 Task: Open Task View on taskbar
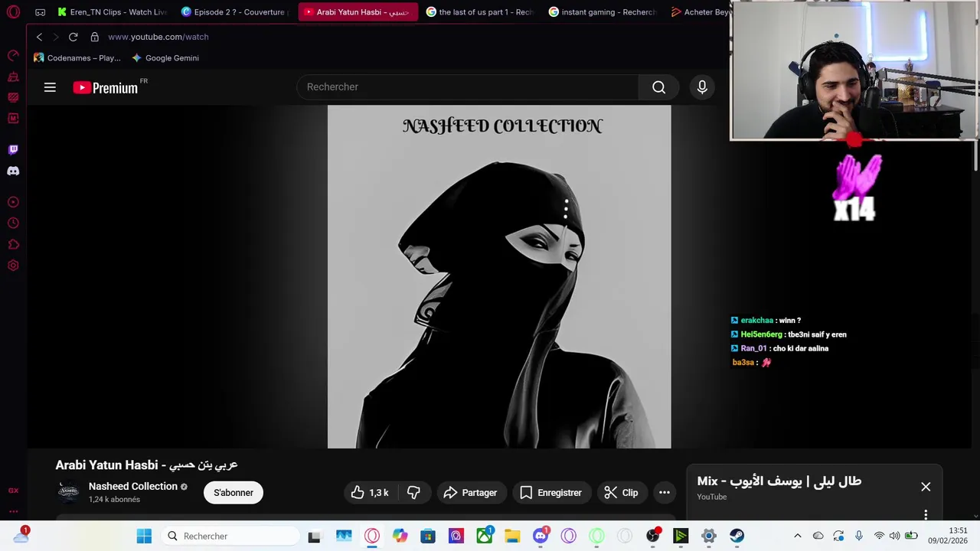(x=314, y=536)
